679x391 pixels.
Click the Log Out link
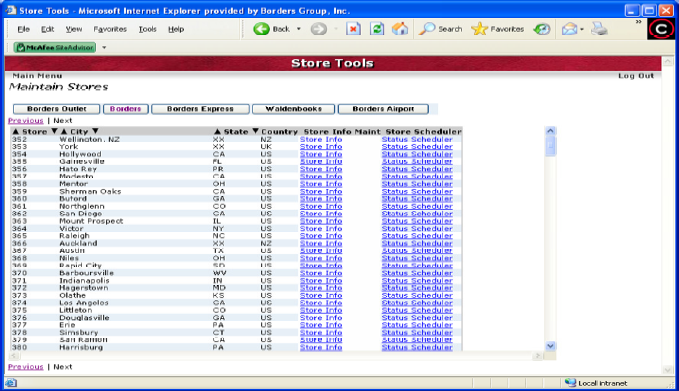click(636, 76)
